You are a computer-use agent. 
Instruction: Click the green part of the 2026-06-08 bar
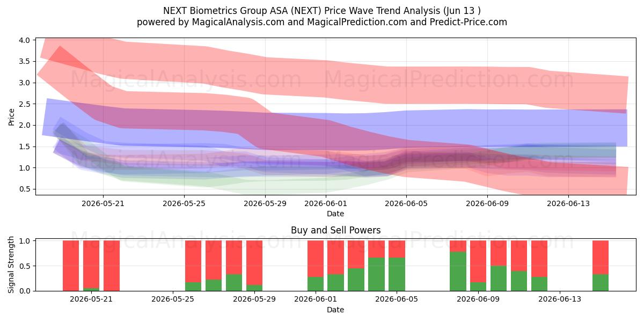pyautogui.click(x=458, y=272)
